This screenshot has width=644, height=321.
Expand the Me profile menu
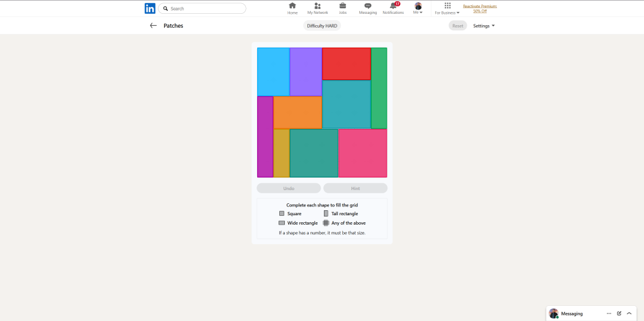pos(418,8)
